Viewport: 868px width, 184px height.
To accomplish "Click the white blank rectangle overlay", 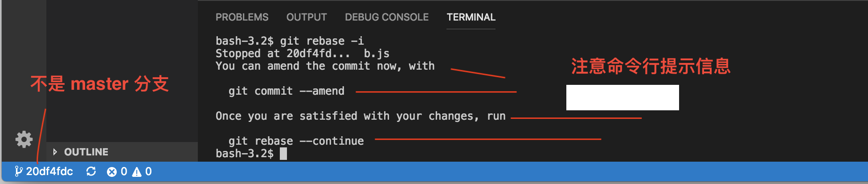I will [x=622, y=97].
